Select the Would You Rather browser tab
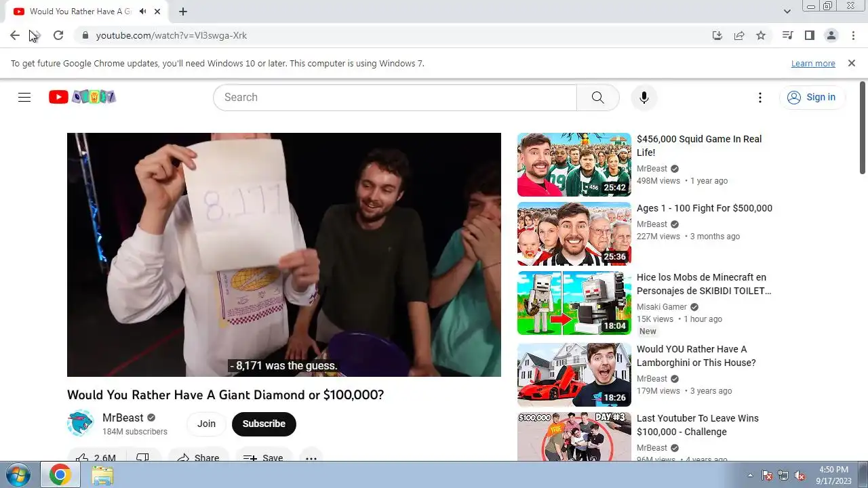This screenshot has width=868, height=488. (80, 12)
